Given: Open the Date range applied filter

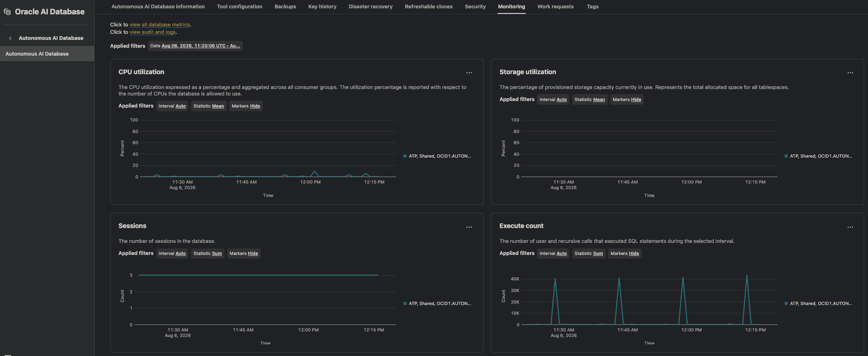Looking at the screenshot, I should point(195,46).
